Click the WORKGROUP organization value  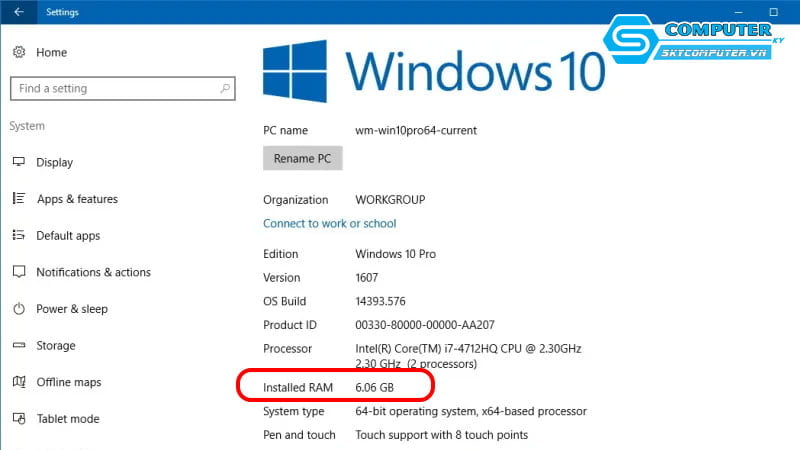(390, 199)
